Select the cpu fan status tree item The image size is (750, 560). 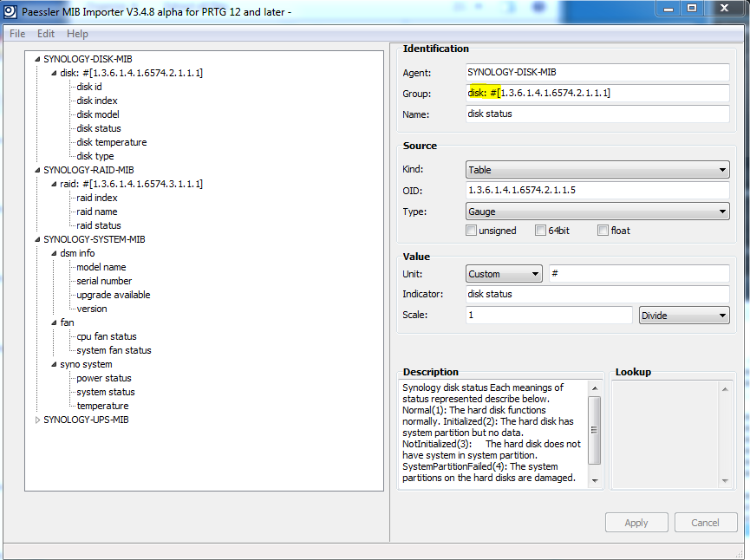[x=106, y=336]
